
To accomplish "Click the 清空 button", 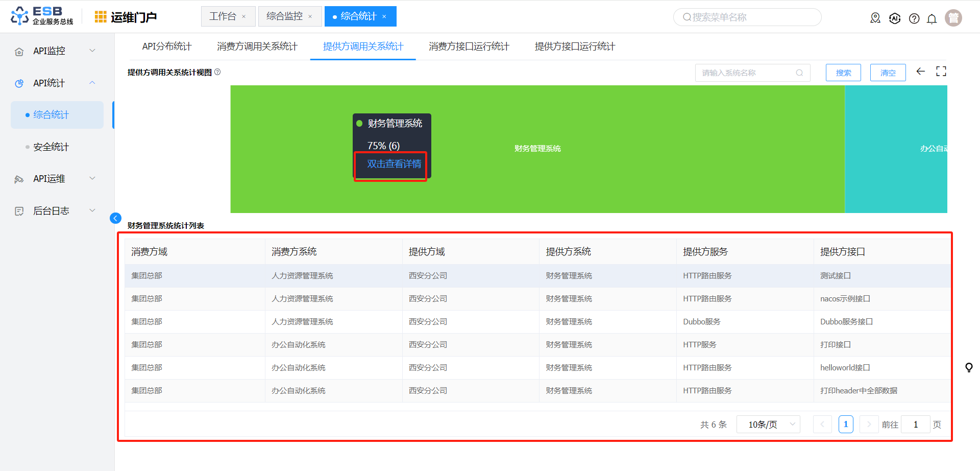I will [888, 73].
